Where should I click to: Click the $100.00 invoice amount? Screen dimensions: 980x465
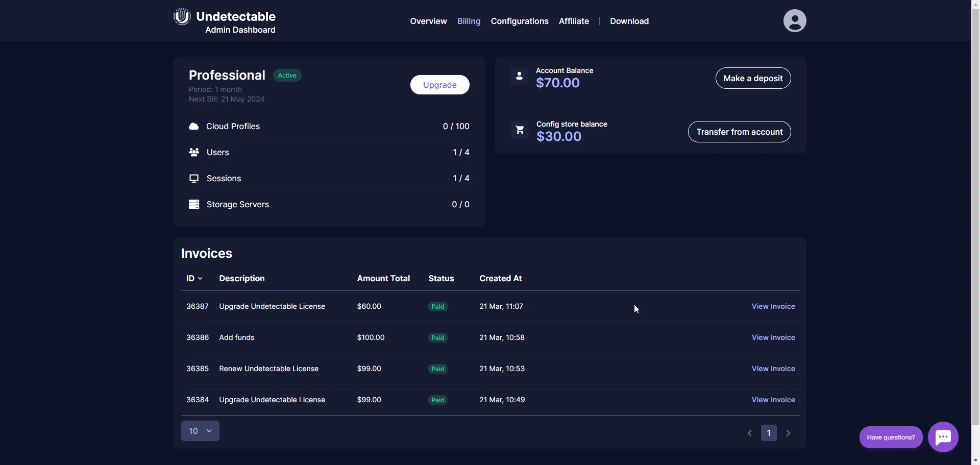[x=371, y=337]
